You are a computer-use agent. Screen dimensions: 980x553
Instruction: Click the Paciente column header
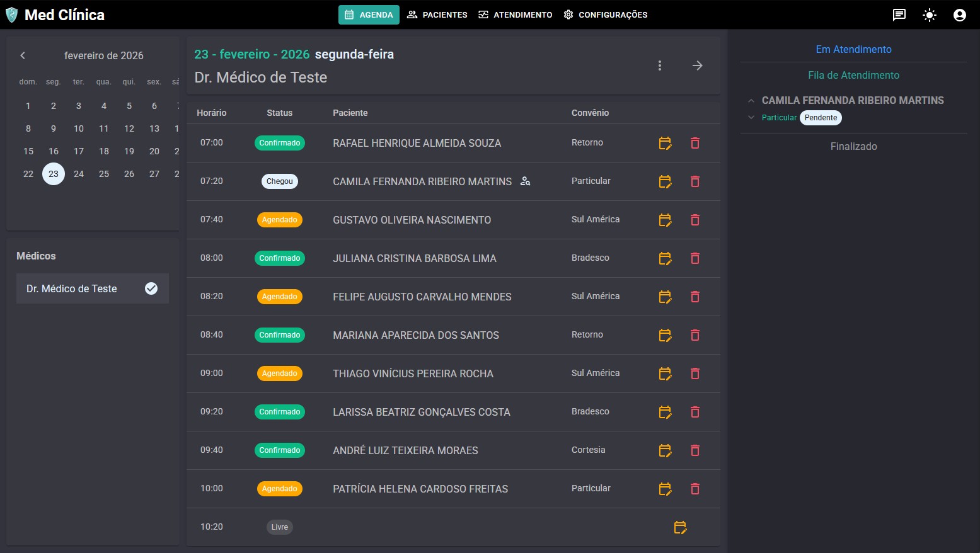pos(350,113)
